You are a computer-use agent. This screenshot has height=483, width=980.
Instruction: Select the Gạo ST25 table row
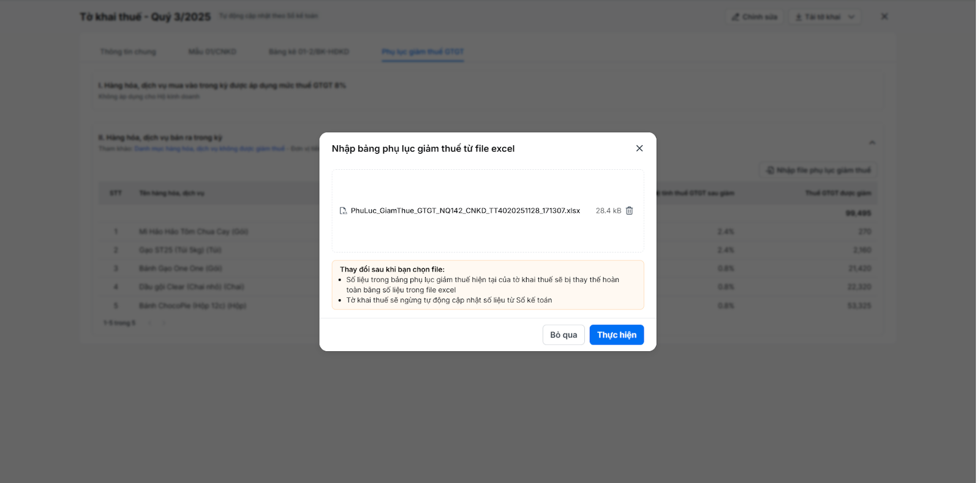coord(180,250)
